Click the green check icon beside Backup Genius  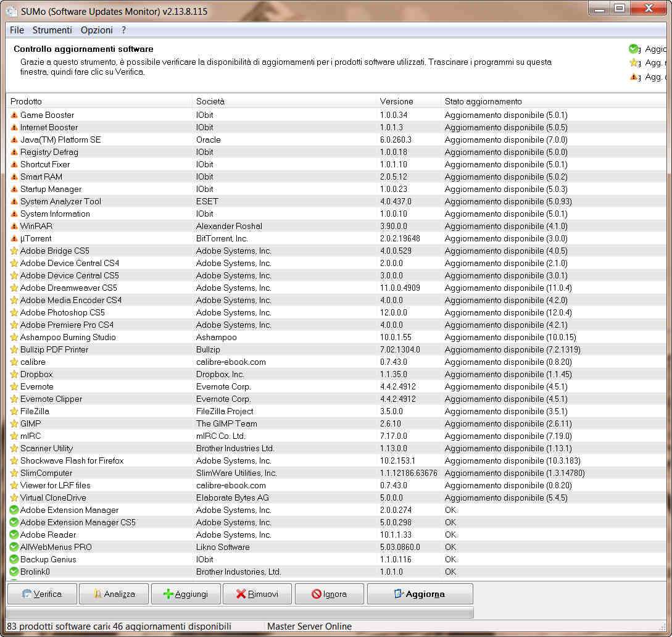(14, 559)
